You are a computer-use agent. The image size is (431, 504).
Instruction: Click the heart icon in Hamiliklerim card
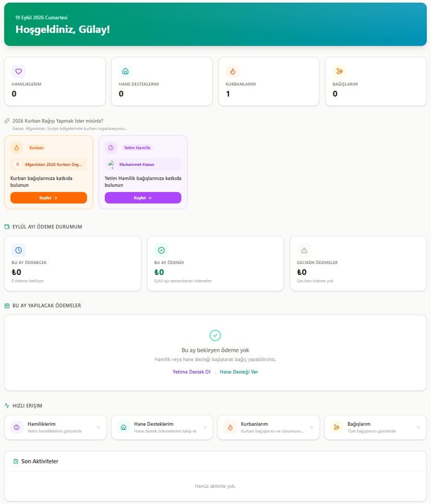pyautogui.click(x=19, y=71)
